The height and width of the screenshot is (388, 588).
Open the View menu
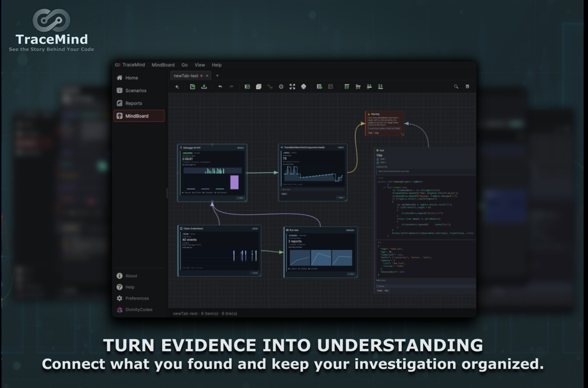200,65
